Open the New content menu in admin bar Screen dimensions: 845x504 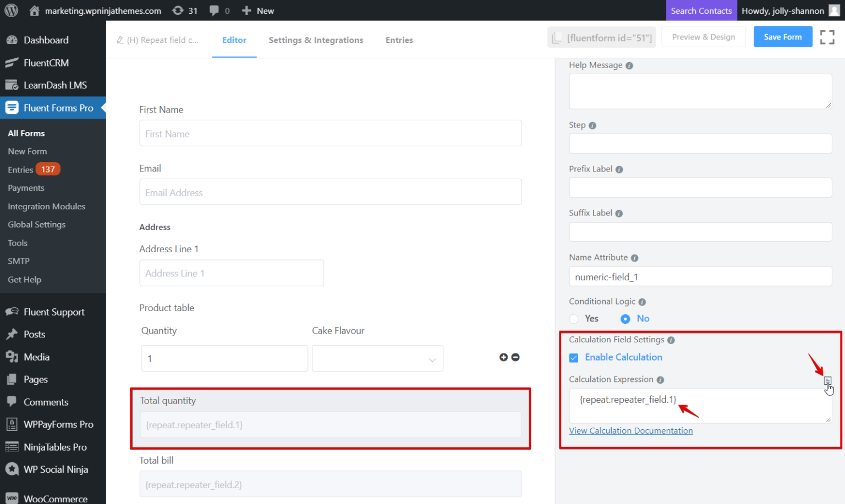(x=258, y=10)
